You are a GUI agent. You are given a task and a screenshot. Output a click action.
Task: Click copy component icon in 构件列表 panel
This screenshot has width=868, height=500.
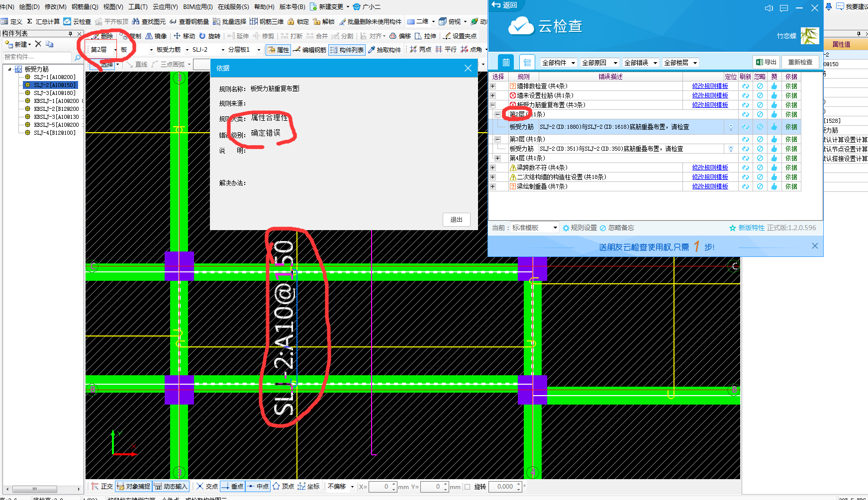[49, 44]
